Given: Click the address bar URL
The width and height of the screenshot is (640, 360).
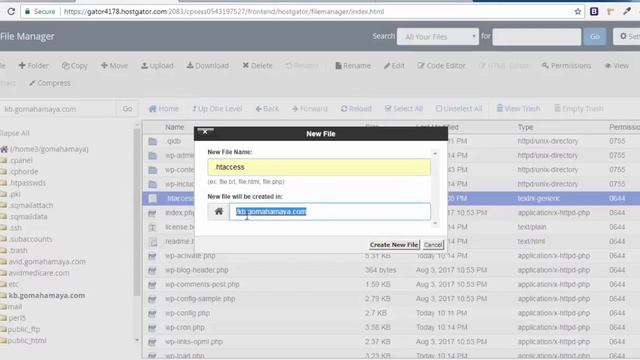Looking at the screenshot, I should click(224, 11).
